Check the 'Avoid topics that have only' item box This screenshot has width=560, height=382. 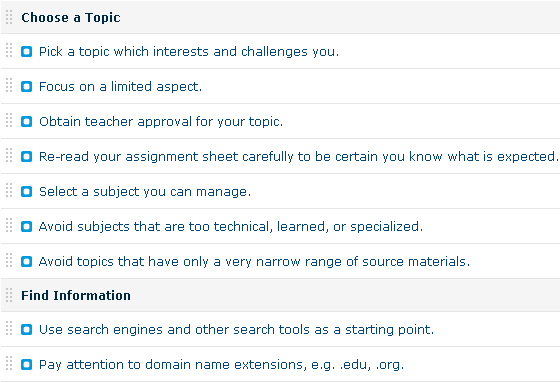coord(26,262)
